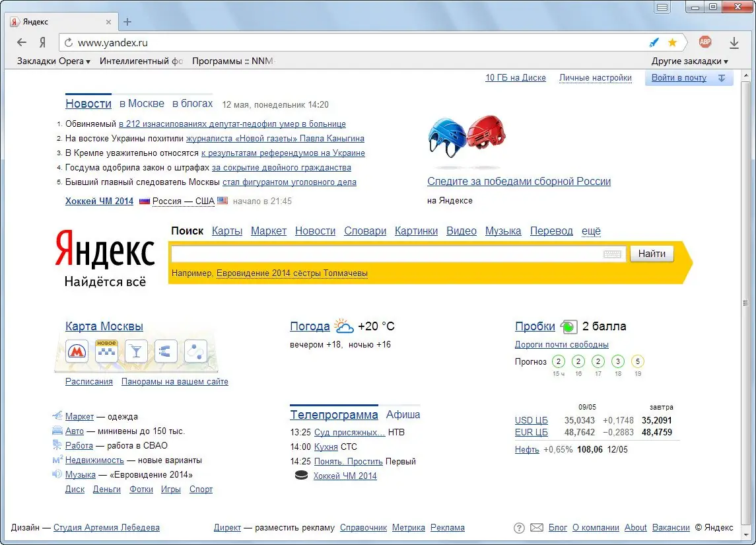Open the Нефть oil price link
This screenshot has height=545, width=756.
pyautogui.click(x=527, y=449)
